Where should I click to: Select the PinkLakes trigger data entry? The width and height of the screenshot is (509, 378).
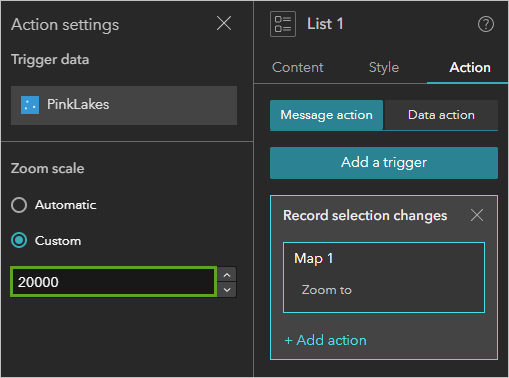(x=124, y=105)
